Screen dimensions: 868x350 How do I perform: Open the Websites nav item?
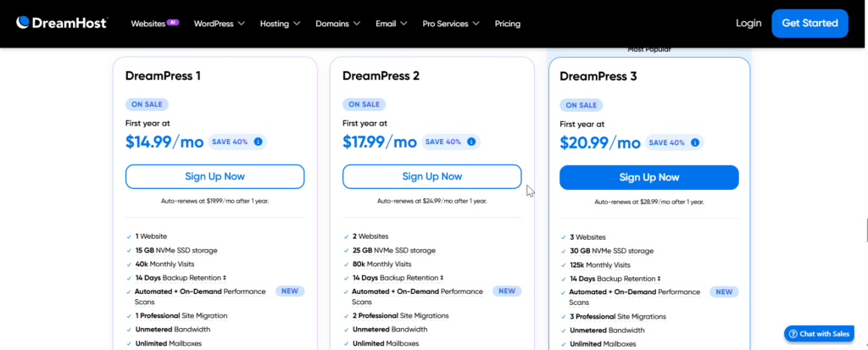147,24
